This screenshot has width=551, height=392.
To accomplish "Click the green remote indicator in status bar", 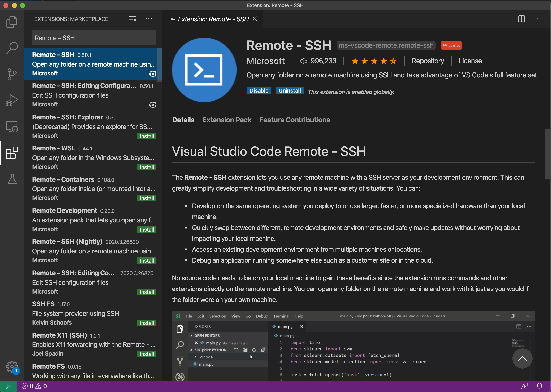I will pyautogui.click(x=8, y=386).
